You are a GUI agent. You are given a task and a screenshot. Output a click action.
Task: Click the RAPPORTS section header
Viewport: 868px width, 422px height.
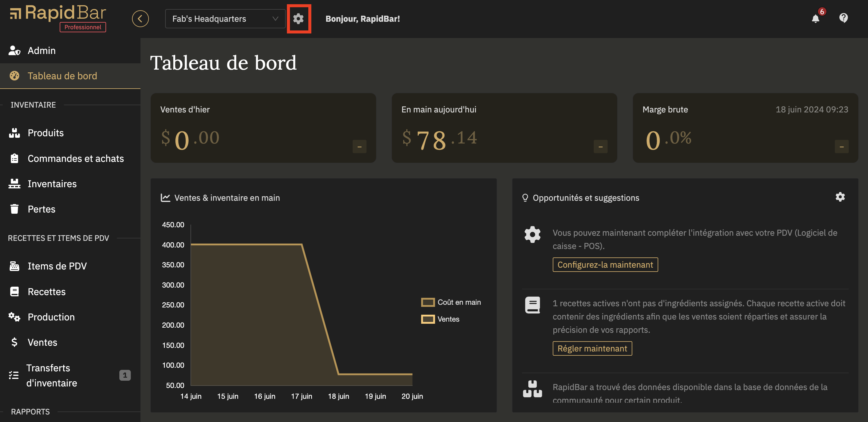pos(30,411)
